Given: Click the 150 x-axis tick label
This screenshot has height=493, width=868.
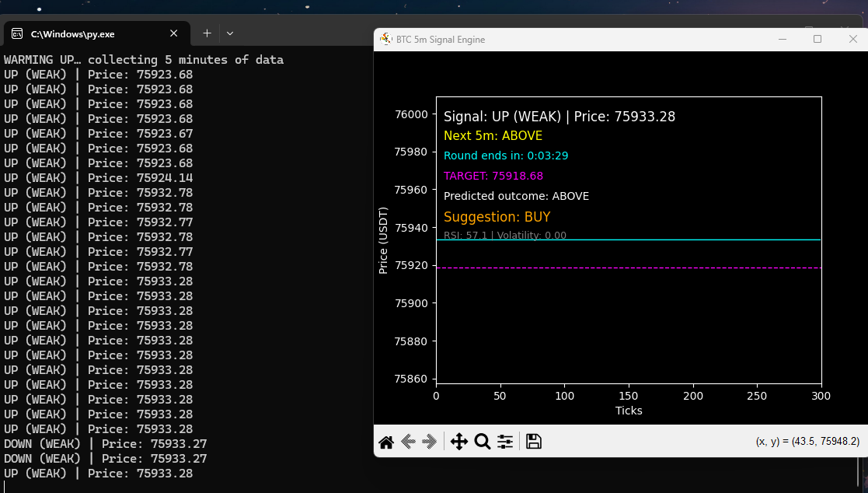Looking at the screenshot, I should [x=629, y=396].
